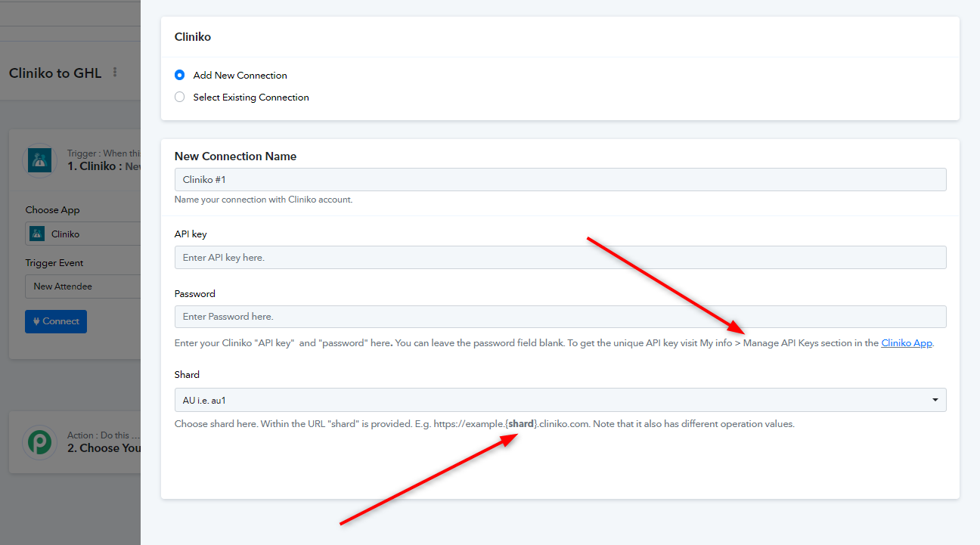Click the Cliniko heading in the connection panel
The width and height of the screenshot is (980, 545).
point(193,36)
